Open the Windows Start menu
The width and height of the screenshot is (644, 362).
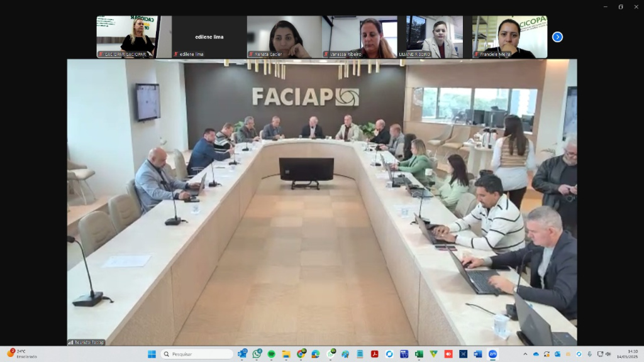[x=151, y=353]
